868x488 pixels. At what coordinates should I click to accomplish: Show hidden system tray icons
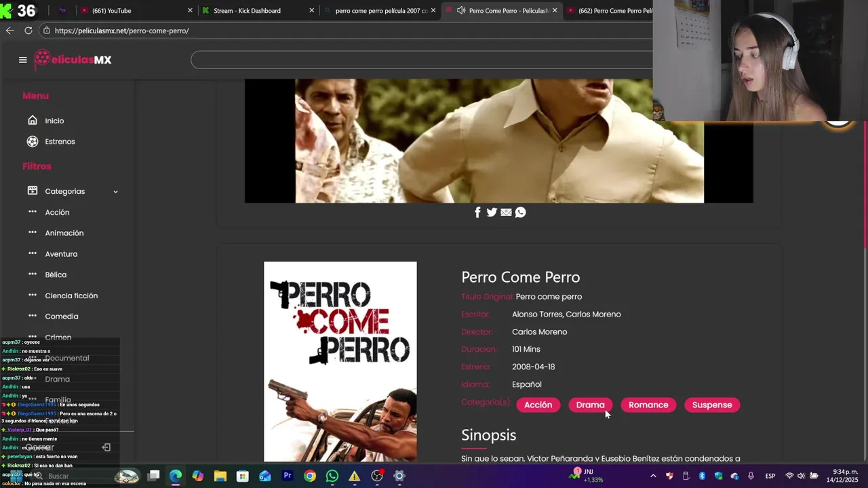pos(653,476)
